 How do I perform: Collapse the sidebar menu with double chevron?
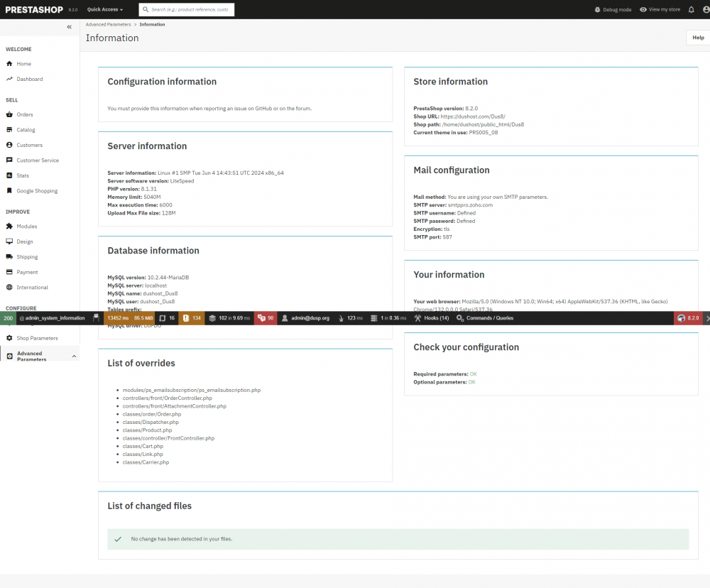[x=70, y=27]
